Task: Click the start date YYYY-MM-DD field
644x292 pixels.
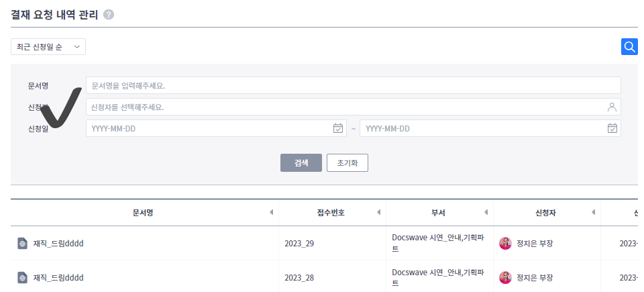Action: [x=216, y=128]
